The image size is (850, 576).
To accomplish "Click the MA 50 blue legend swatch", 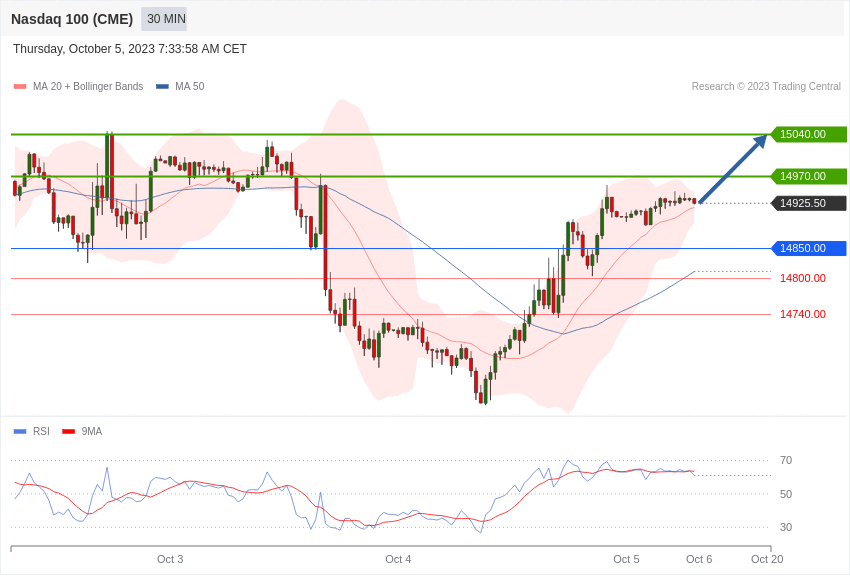I will coord(162,87).
